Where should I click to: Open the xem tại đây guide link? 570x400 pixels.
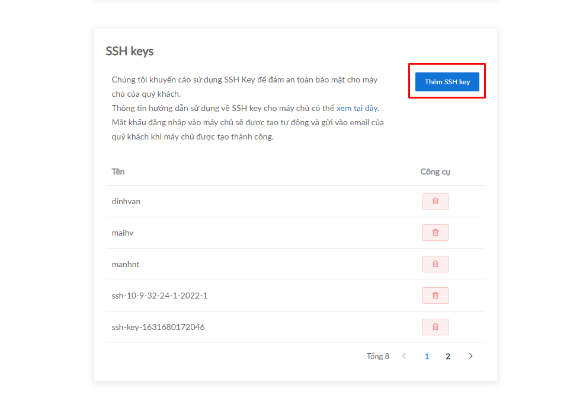point(357,108)
